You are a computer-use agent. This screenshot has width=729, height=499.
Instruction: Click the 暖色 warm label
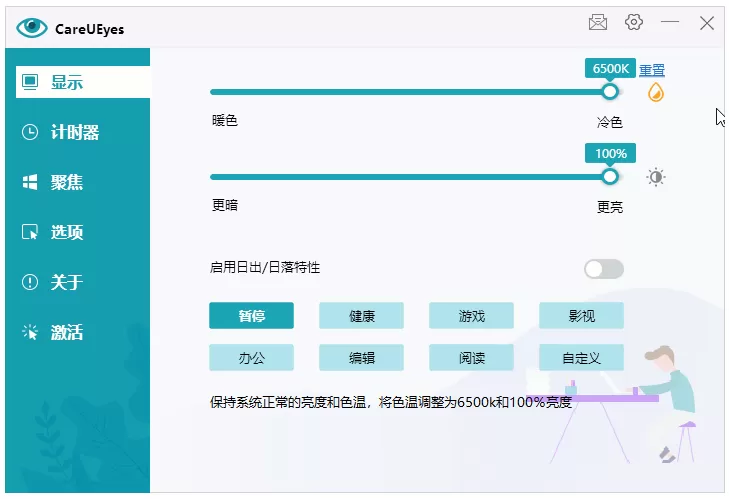coord(225,120)
